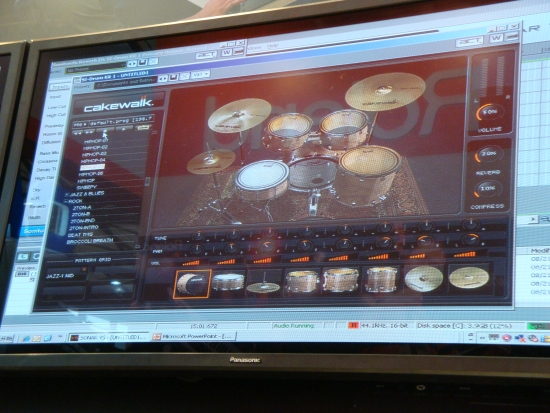Click the stop pattern button
This screenshot has width=550, height=413.
pos(105,130)
